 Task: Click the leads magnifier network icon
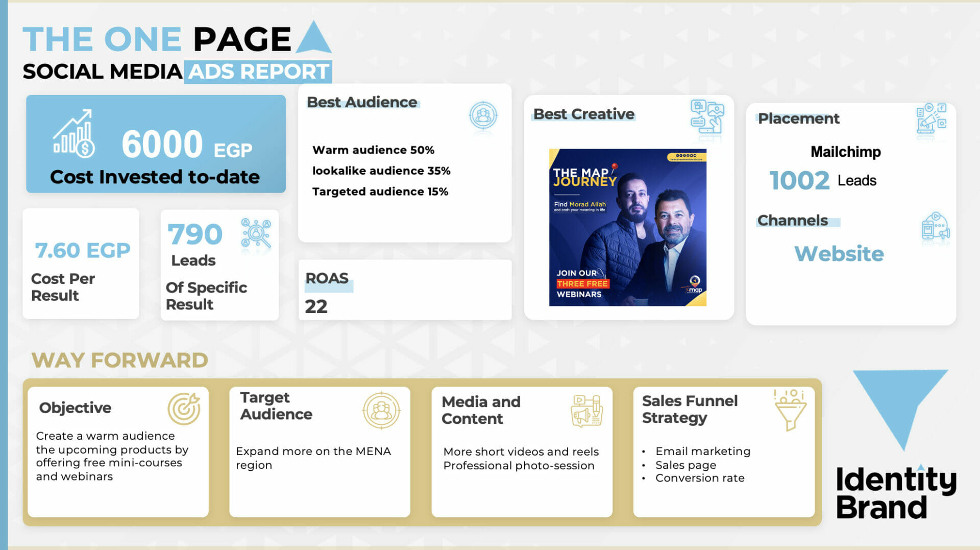(x=256, y=234)
